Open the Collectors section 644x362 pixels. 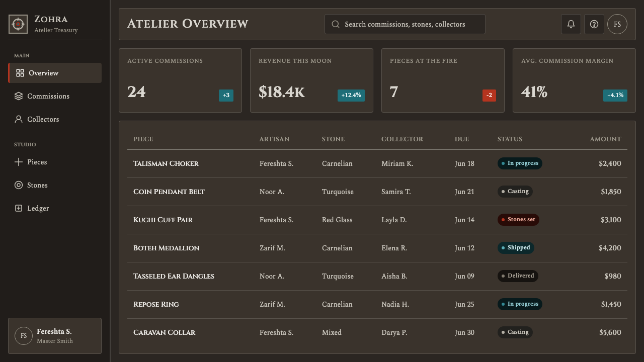[x=55, y=119]
